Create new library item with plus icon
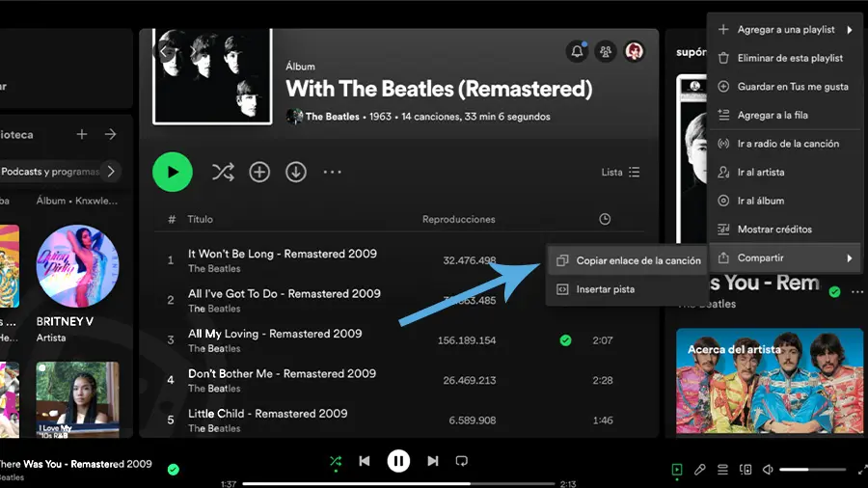This screenshot has width=868, height=488. click(x=82, y=134)
